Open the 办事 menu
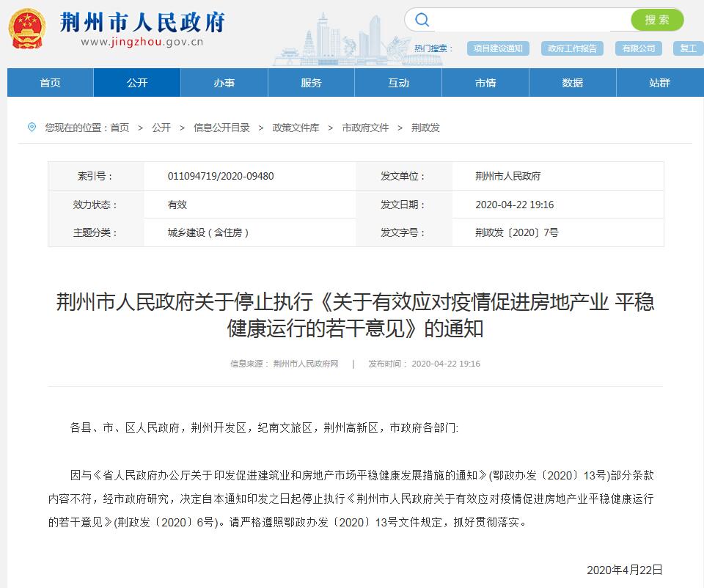Image resolution: width=704 pixels, height=588 pixels. [224, 83]
